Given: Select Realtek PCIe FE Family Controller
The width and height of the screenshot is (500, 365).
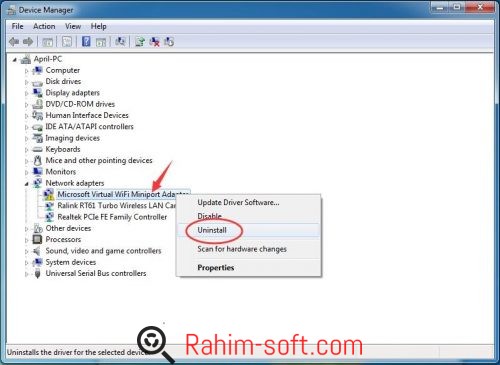Looking at the screenshot, I should coord(112,217).
